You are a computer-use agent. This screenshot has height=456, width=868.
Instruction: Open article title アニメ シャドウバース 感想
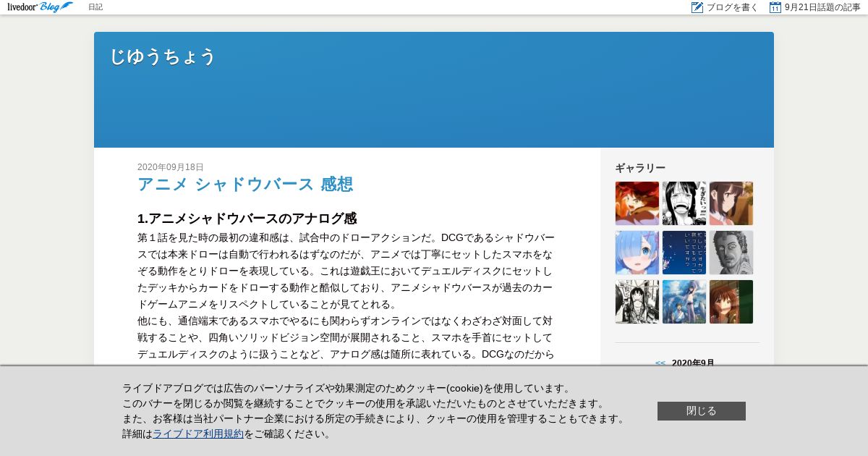(x=245, y=184)
